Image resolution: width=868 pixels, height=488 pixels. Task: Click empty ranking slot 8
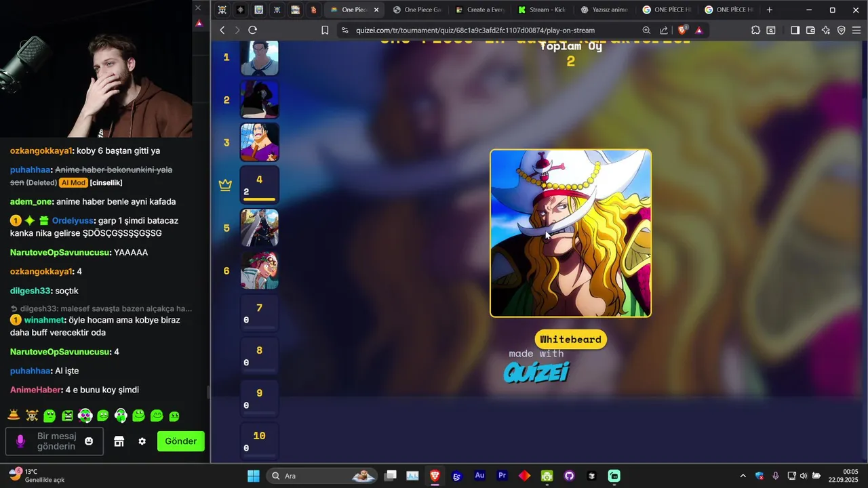point(259,356)
